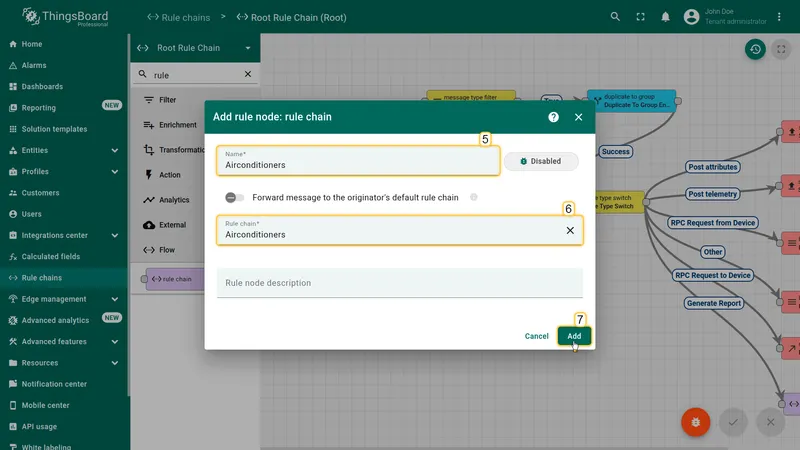
Task: Click Root Rule Chain (Root) breadcrumb
Action: 291,17
